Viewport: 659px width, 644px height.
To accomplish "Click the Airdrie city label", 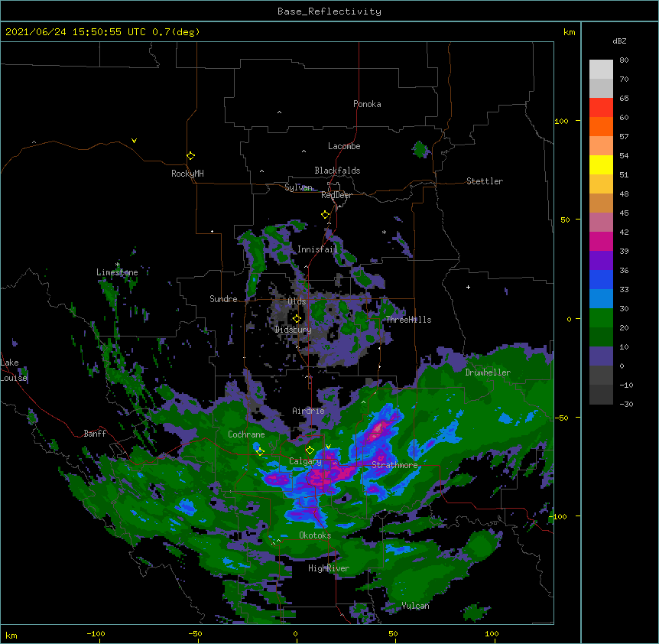I will [308, 411].
